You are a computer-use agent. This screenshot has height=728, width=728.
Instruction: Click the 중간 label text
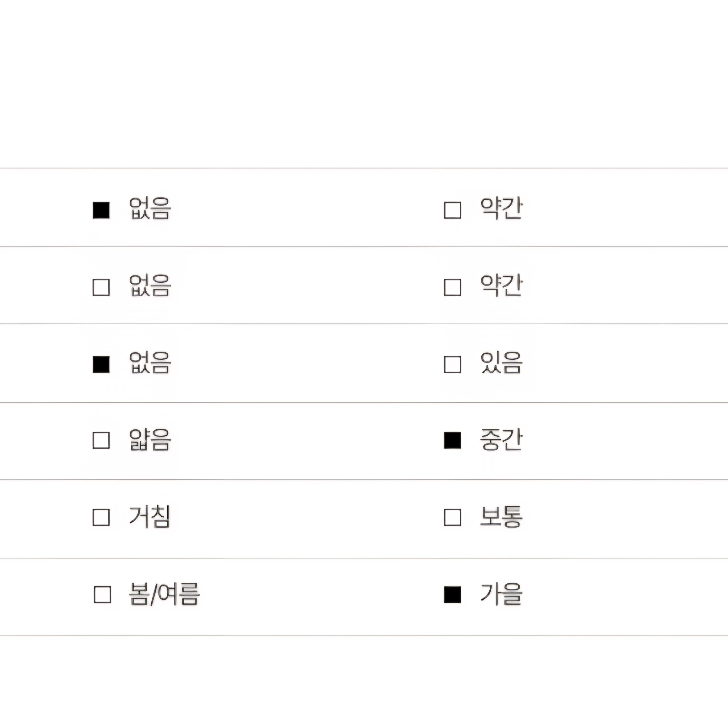point(501,439)
